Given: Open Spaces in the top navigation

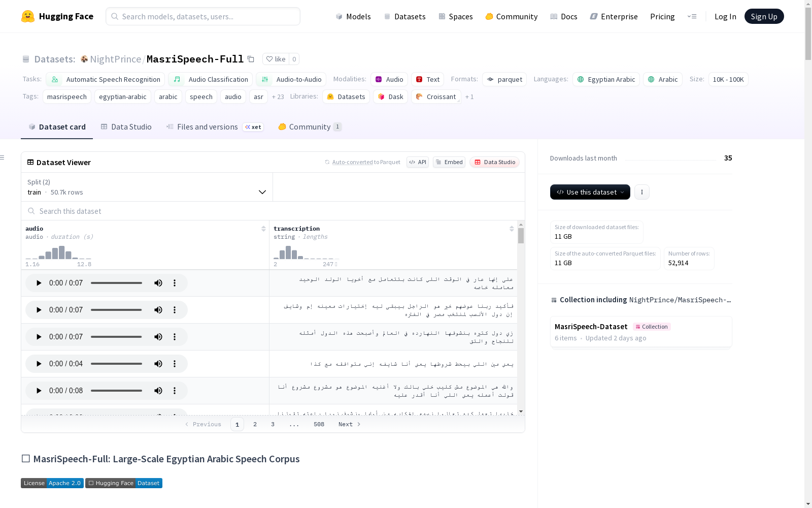Looking at the screenshot, I should 455,16.
